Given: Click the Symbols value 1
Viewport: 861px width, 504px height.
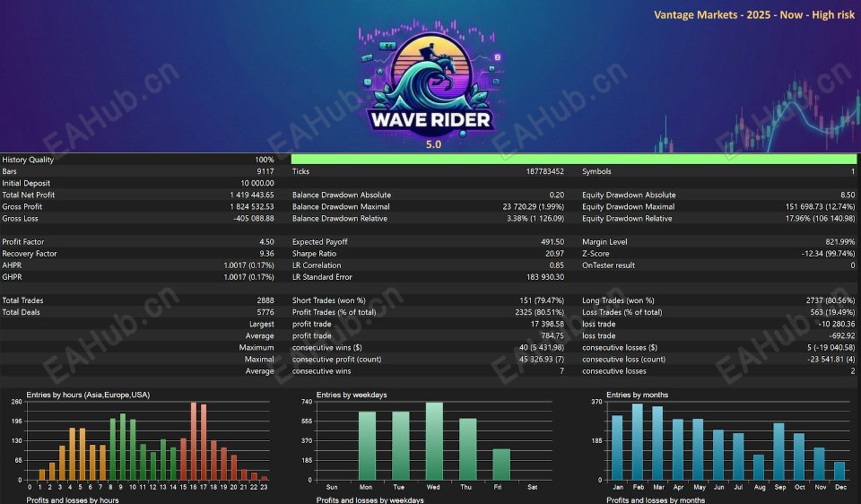Looking at the screenshot, I should (853, 171).
